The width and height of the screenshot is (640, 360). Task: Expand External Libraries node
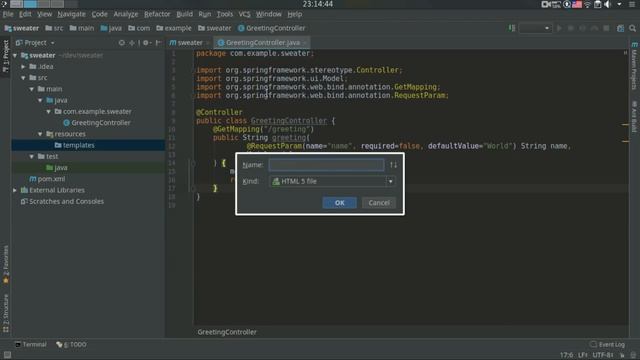pos(15,190)
